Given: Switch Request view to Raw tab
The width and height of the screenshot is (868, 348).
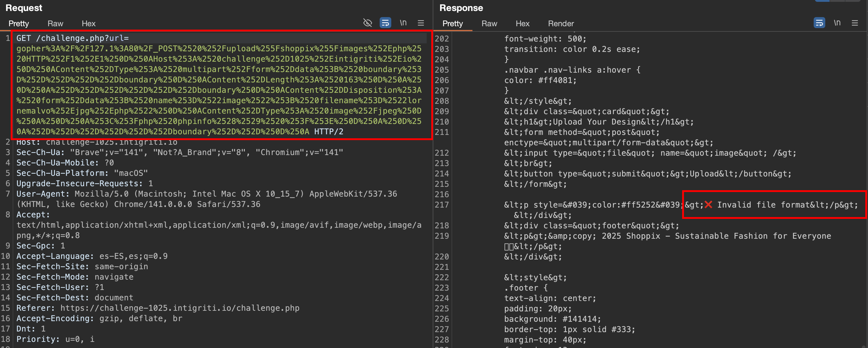Looking at the screenshot, I should click(x=55, y=24).
